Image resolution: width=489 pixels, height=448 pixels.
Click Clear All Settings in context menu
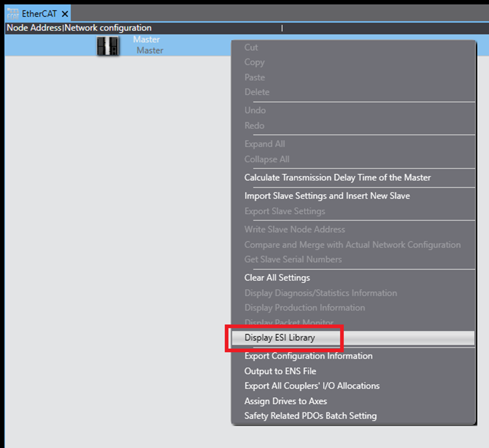[277, 277]
